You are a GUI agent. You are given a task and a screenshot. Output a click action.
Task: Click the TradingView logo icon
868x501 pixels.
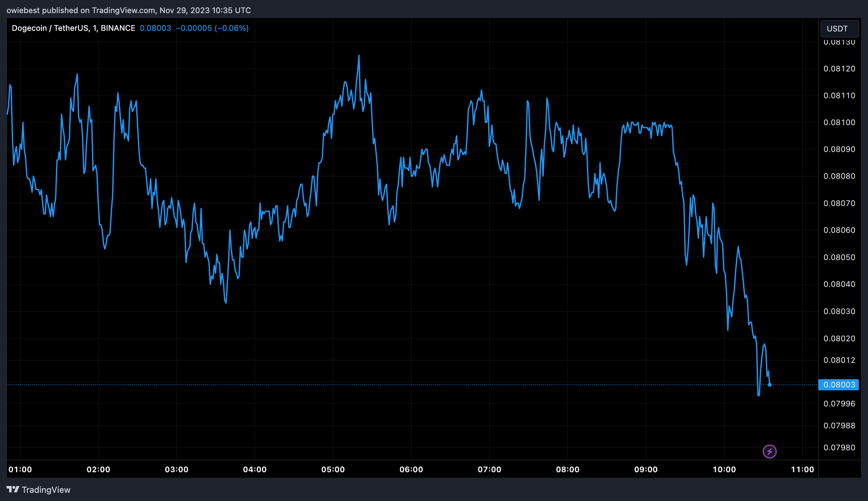13,489
